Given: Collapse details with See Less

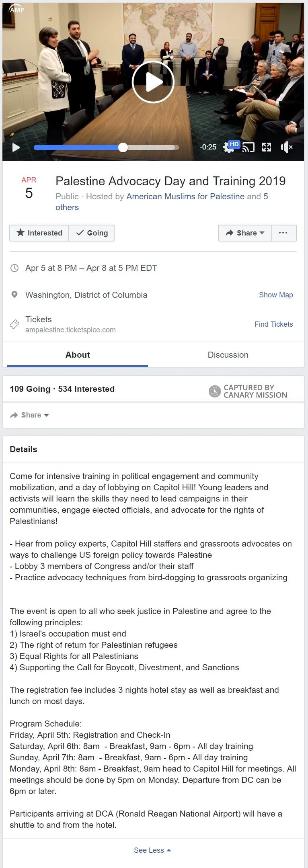Looking at the screenshot, I should coord(152,850).
